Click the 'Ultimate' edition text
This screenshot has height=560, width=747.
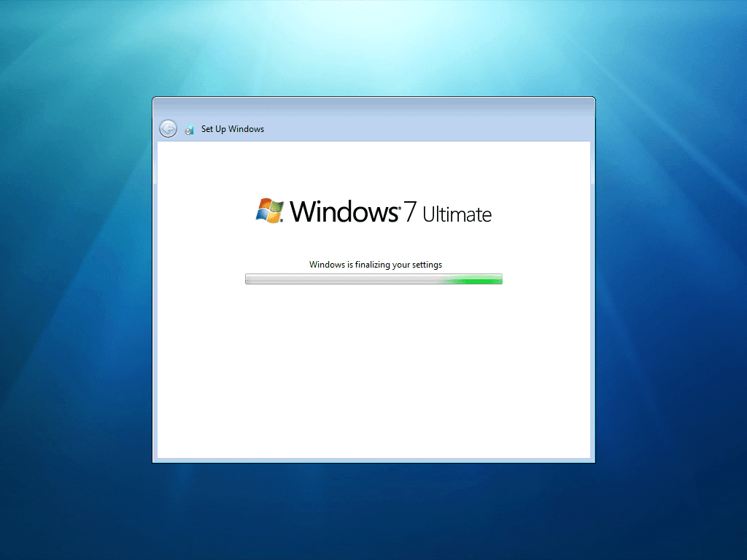click(x=457, y=214)
